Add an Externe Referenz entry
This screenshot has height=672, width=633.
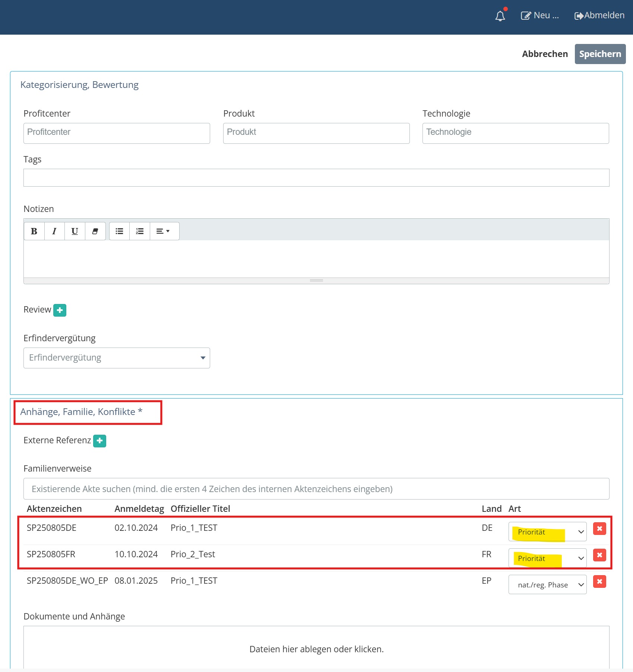click(99, 441)
